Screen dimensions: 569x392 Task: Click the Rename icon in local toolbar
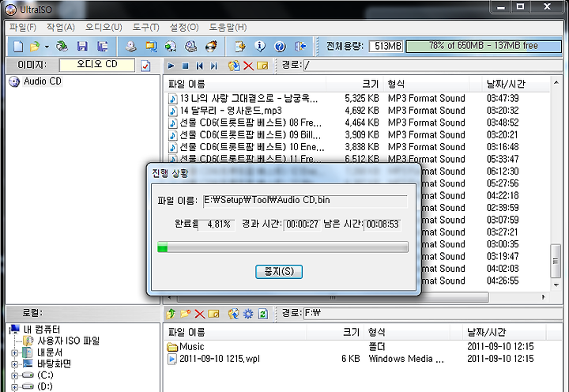click(213, 314)
